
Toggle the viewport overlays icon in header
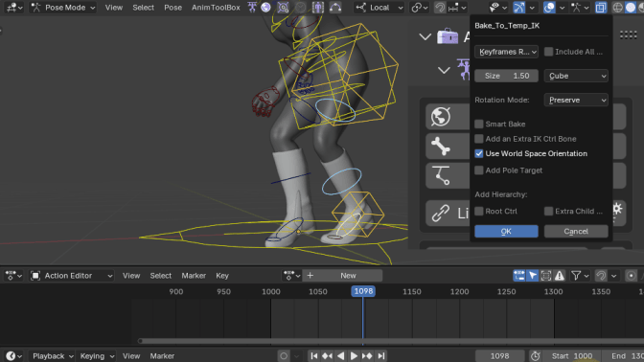click(x=549, y=8)
